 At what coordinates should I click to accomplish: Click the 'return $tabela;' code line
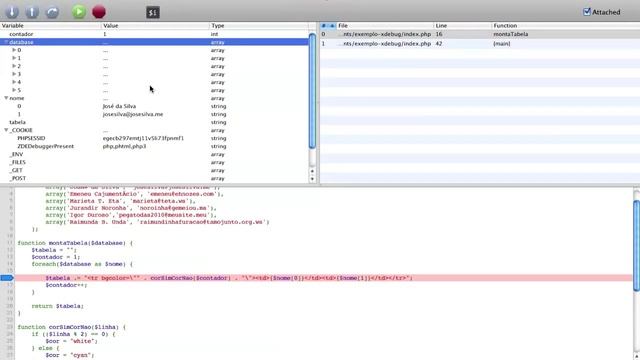(x=58, y=306)
